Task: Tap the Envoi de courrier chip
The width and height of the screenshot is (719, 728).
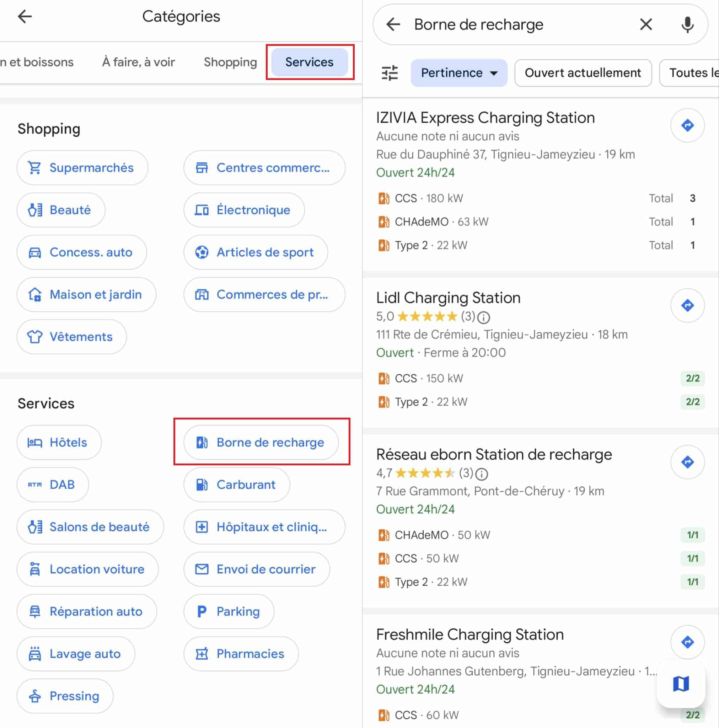Action: pos(257,569)
